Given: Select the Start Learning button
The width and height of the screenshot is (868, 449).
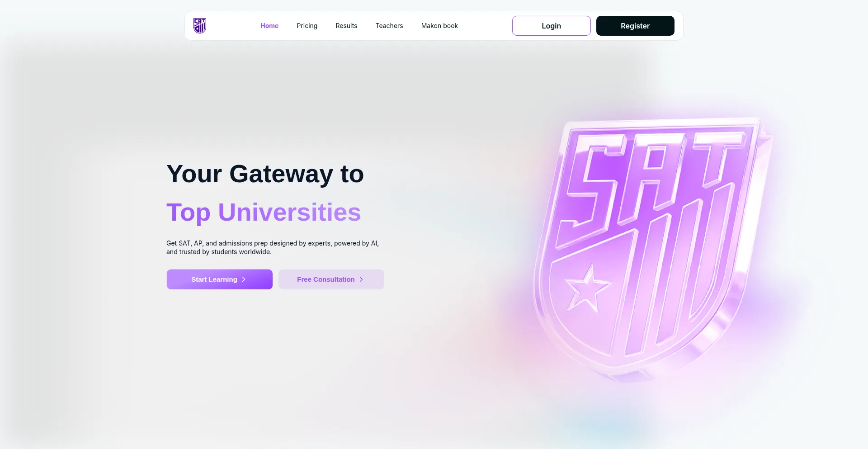Looking at the screenshot, I should (x=220, y=279).
